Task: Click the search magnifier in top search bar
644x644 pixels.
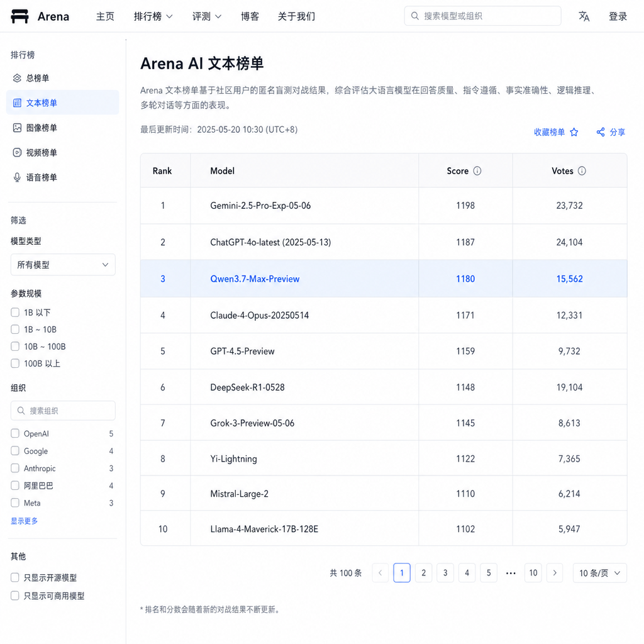Action: coord(415,16)
